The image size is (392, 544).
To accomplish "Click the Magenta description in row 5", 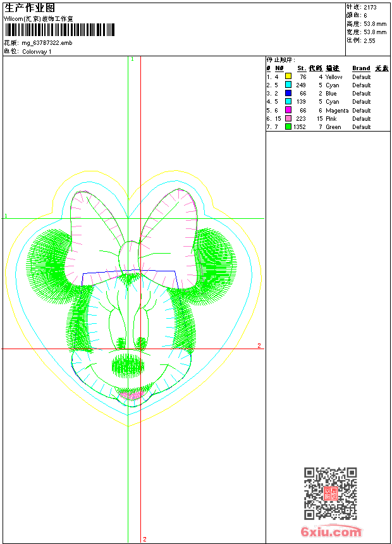I will (337, 111).
